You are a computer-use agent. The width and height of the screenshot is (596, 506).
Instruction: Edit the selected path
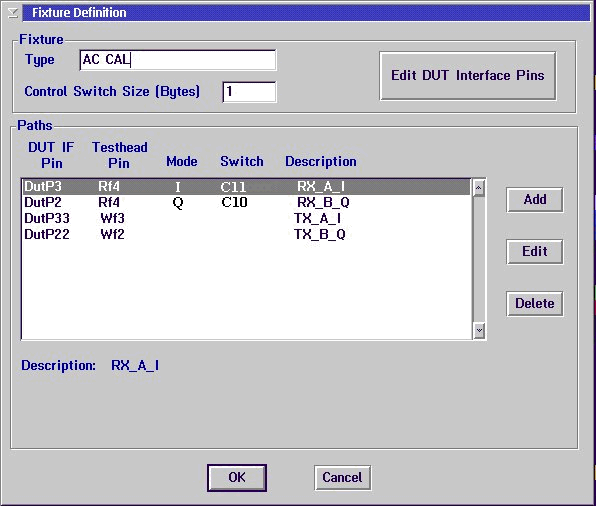tap(535, 251)
